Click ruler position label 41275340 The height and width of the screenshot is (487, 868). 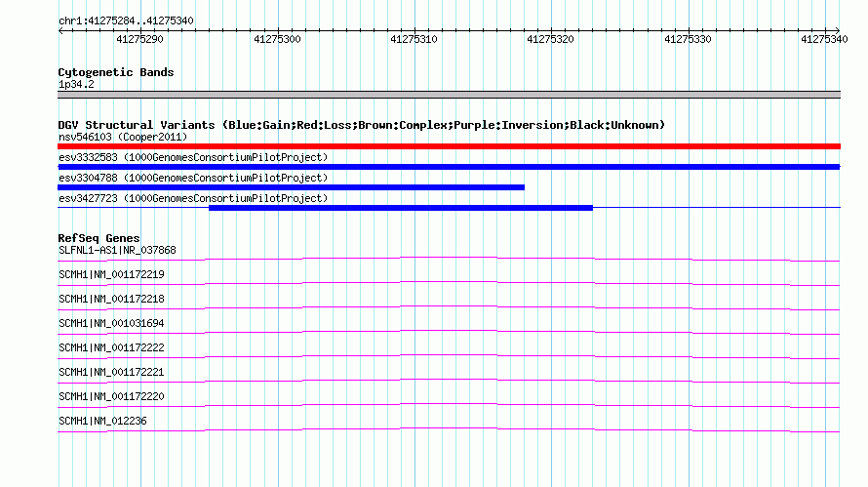tap(825, 39)
